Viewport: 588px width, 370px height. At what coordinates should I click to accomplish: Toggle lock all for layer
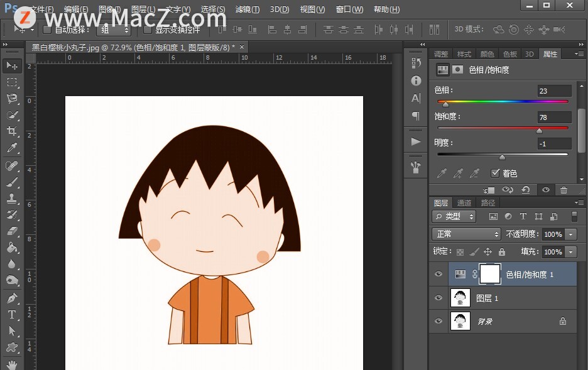pyautogui.click(x=502, y=252)
